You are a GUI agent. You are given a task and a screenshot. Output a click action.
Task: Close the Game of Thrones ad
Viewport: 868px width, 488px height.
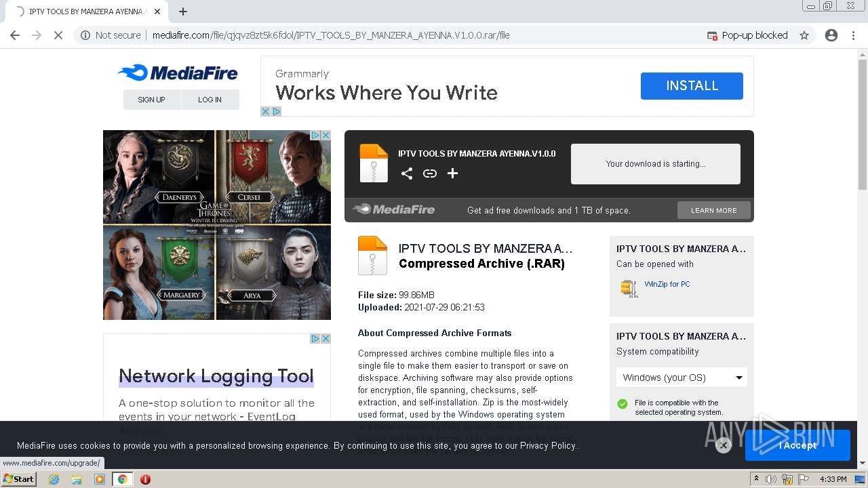(325, 136)
